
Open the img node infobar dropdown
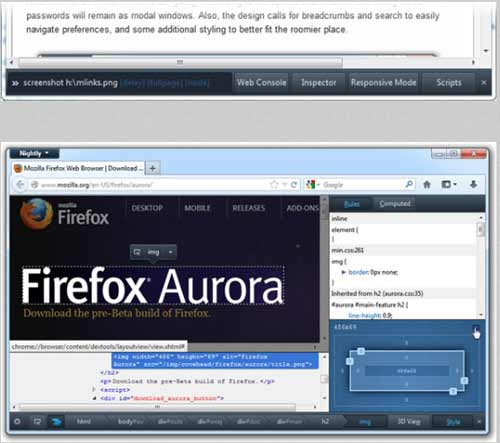170,252
